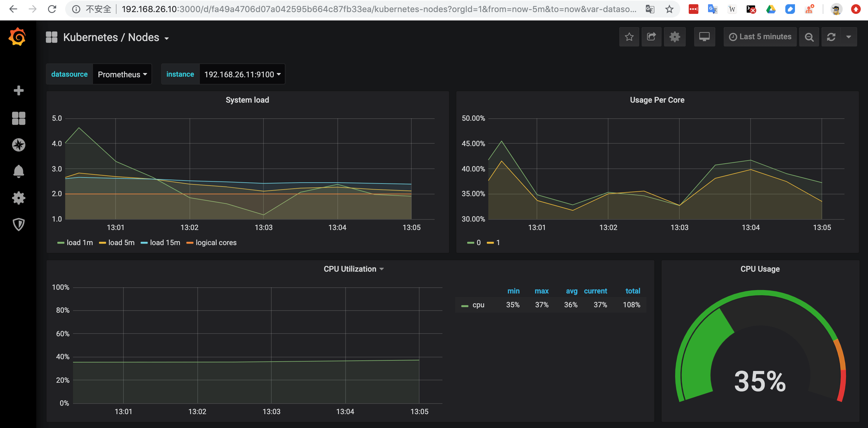Open the Last 5 minutes time picker
The width and height of the screenshot is (868, 428).
760,37
